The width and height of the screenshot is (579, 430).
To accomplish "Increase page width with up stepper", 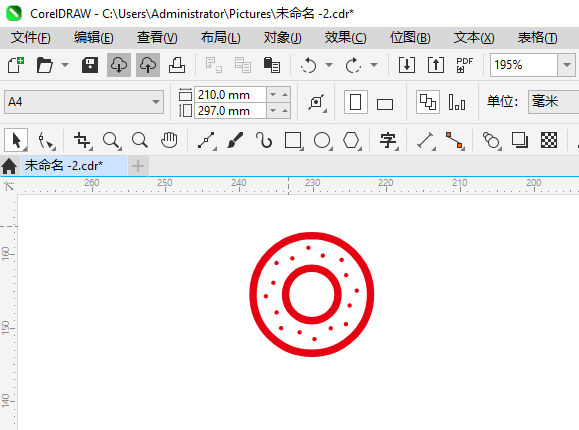I will [x=285, y=95].
